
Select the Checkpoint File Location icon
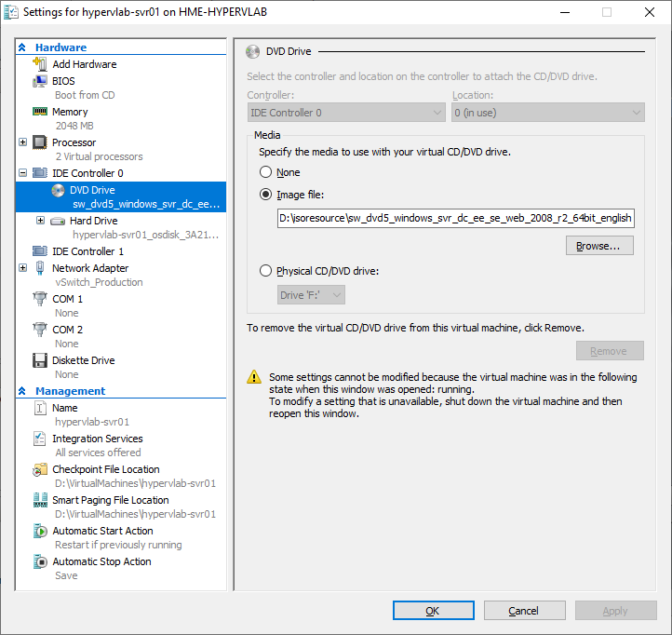(40, 469)
